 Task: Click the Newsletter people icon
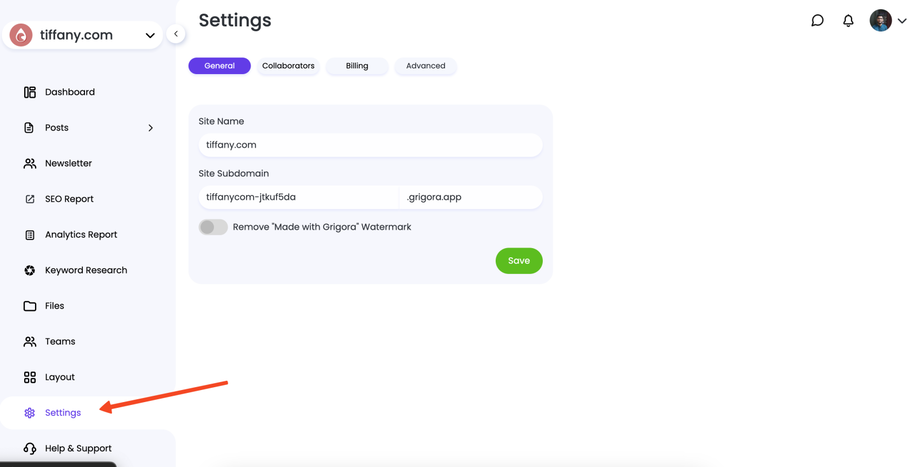tap(30, 163)
